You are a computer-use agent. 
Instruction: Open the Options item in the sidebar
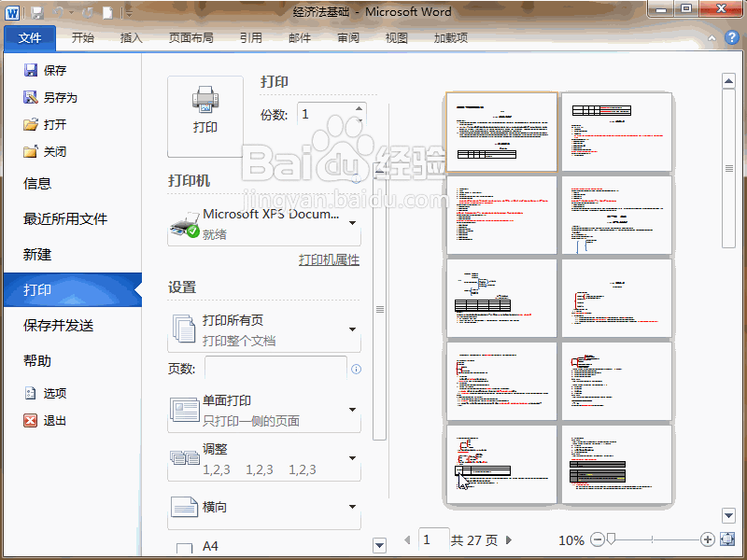[45, 393]
